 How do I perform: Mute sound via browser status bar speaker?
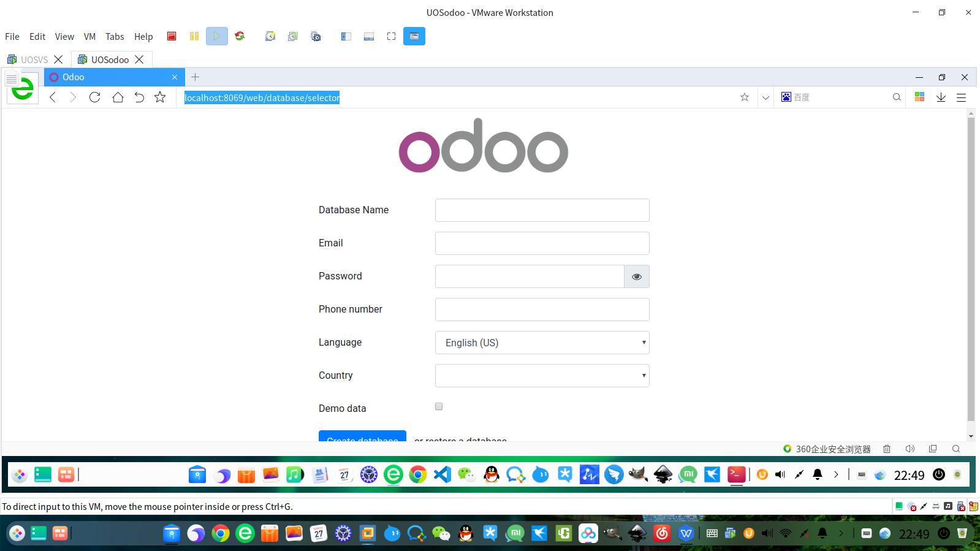[910, 449]
